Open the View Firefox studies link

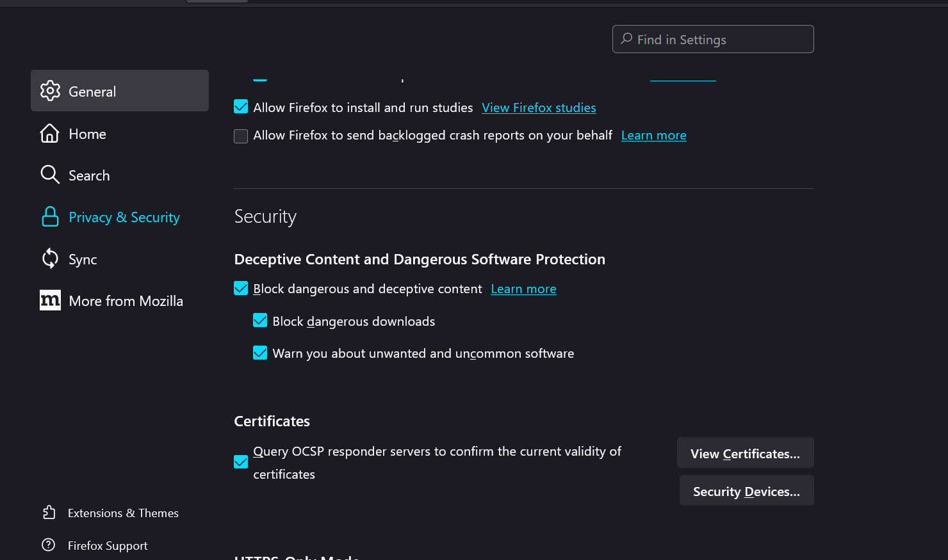pos(539,108)
